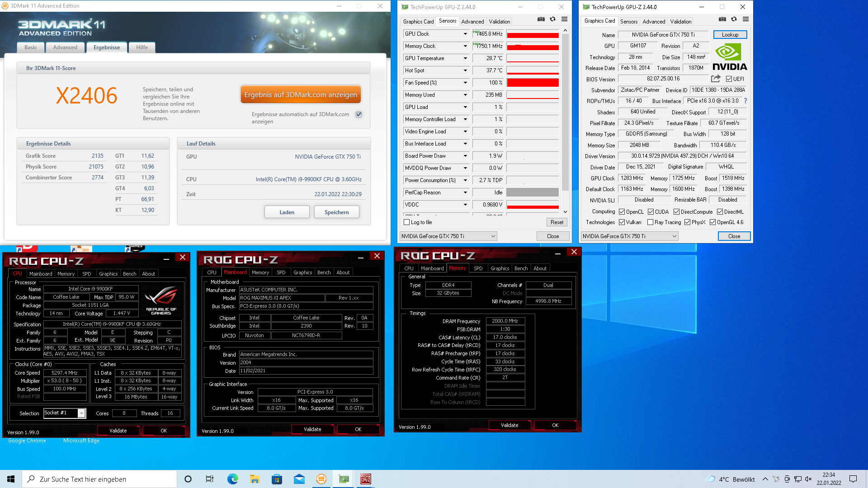The height and width of the screenshot is (488, 868).
Task: Expand the GPU Clock sensor dropdown
Action: click(465, 34)
